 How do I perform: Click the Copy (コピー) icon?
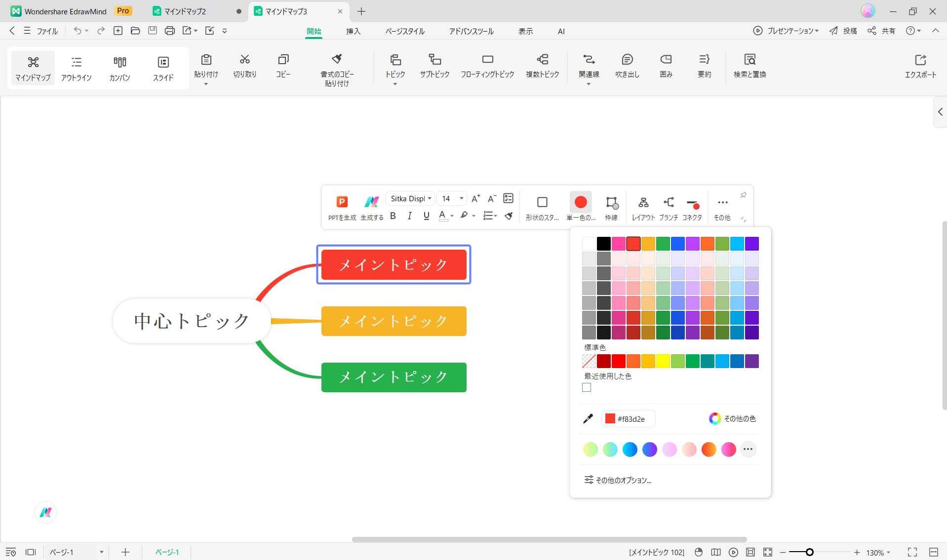pyautogui.click(x=283, y=59)
